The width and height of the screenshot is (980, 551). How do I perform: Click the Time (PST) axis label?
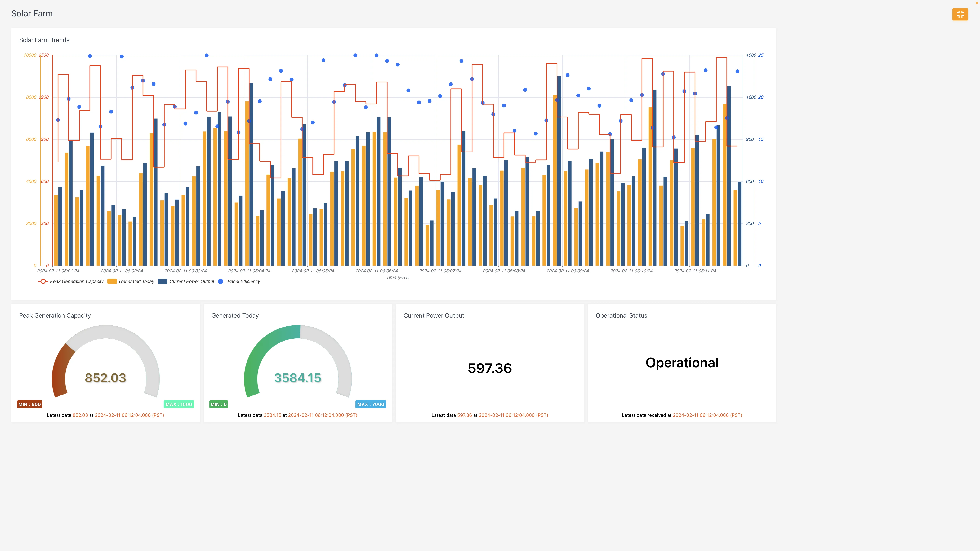[398, 278]
